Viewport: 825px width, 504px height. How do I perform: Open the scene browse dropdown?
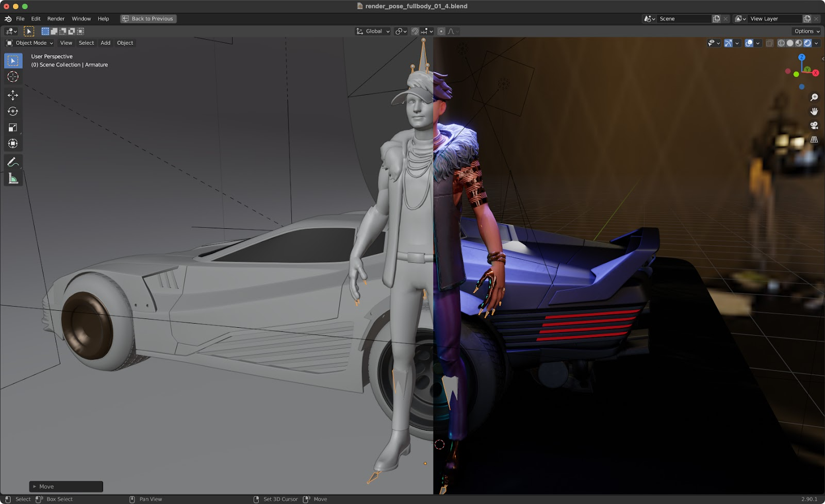(x=649, y=19)
